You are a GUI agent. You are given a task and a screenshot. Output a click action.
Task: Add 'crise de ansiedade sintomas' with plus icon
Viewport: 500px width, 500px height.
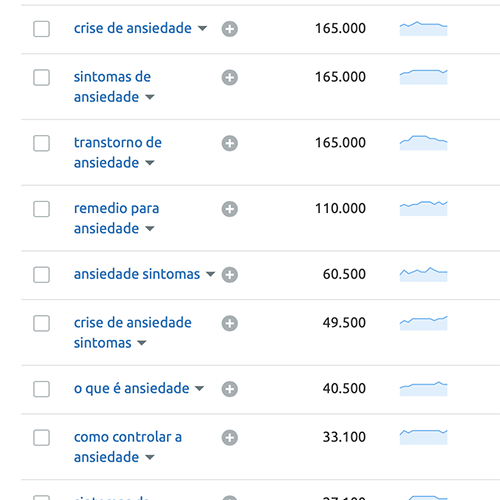(x=230, y=323)
